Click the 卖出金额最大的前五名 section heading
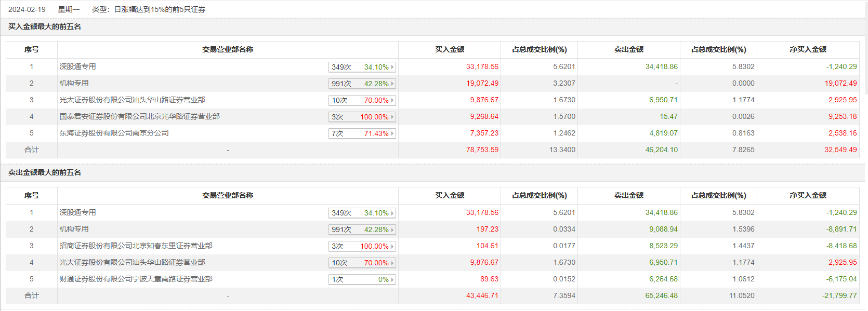The image size is (868, 311). 45,172
